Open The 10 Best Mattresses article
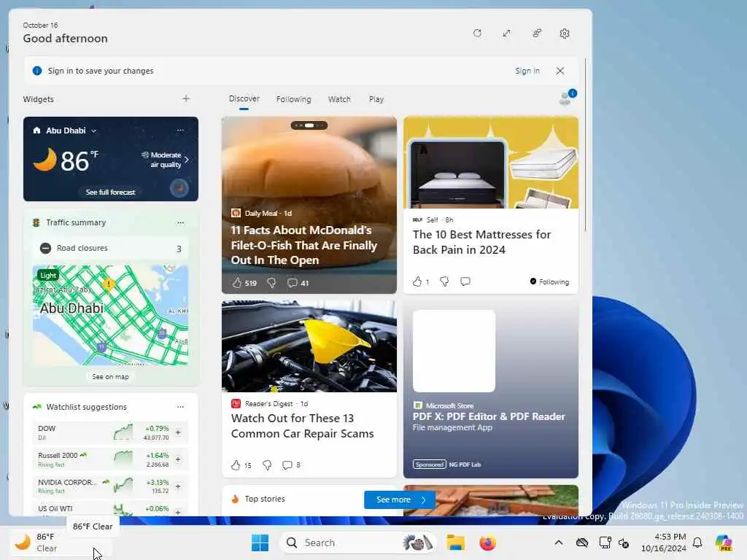This screenshot has height=560, width=747. click(481, 242)
